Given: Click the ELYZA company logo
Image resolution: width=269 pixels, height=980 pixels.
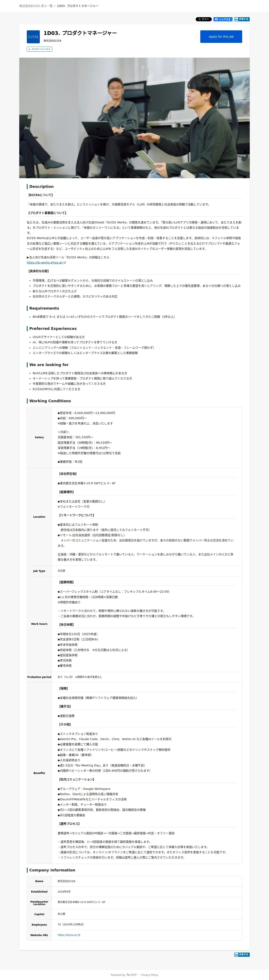Looking at the screenshot, I should point(33,37).
